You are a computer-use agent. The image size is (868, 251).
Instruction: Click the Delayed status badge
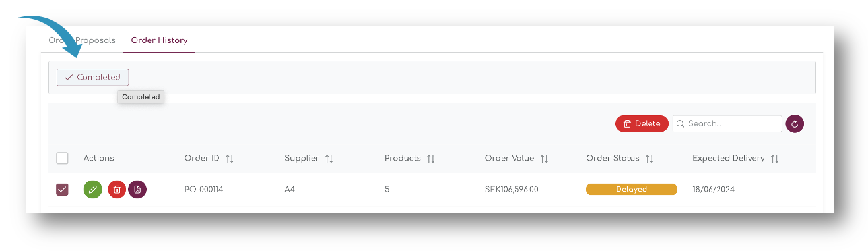(632, 190)
